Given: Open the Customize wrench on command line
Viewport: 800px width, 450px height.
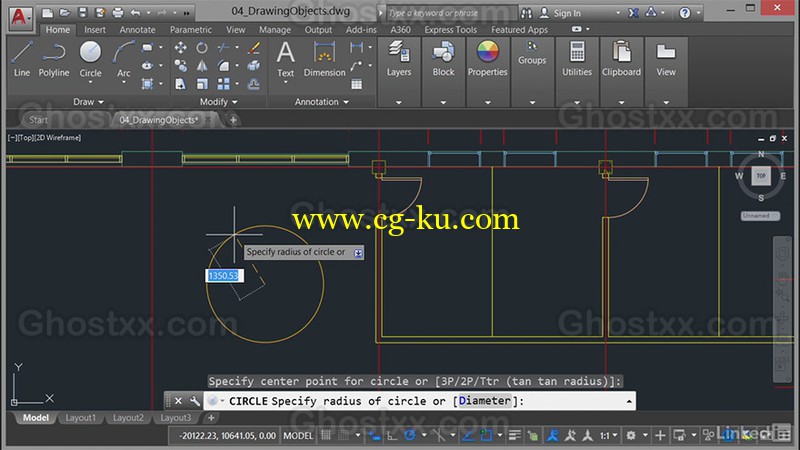Looking at the screenshot, I should point(194,401).
